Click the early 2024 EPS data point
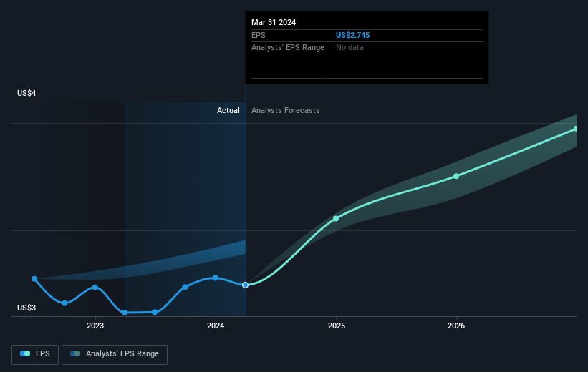 pos(216,278)
